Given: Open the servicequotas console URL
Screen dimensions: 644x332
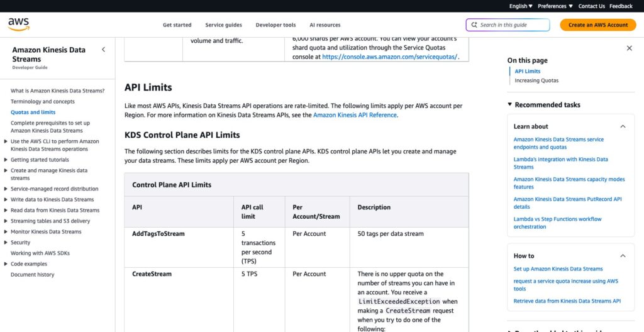Looking at the screenshot, I should [x=390, y=57].
